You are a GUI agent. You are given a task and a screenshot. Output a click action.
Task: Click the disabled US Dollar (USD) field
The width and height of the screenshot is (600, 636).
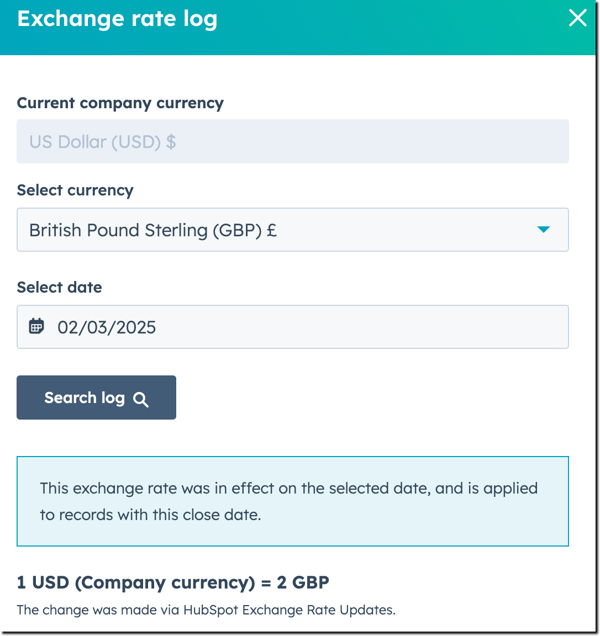tap(292, 142)
